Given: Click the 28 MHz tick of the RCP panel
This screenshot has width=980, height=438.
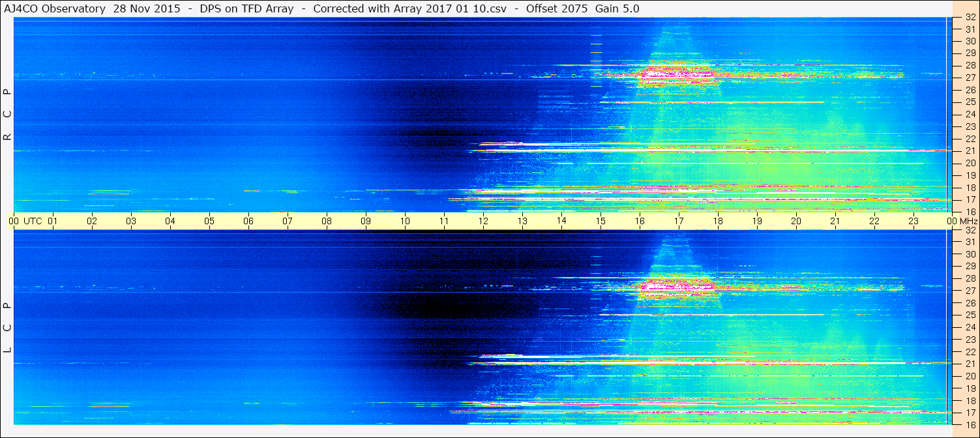Looking at the screenshot, I should click(x=970, y=65).
